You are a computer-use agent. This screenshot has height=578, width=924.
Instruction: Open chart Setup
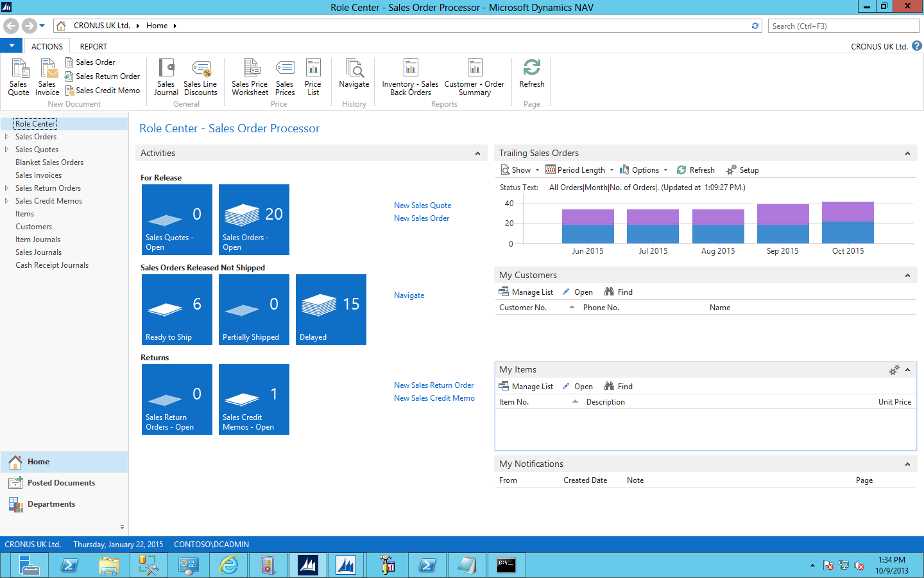click(x=742, y=170)
